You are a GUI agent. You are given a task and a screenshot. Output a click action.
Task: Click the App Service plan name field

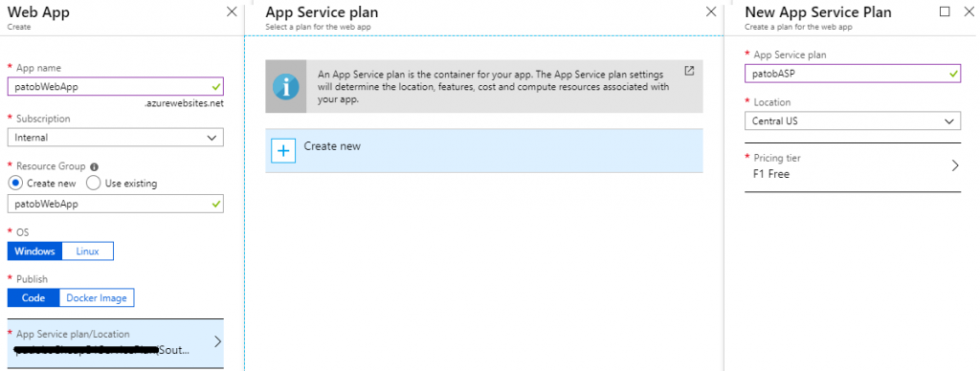(x=853, y=74)
